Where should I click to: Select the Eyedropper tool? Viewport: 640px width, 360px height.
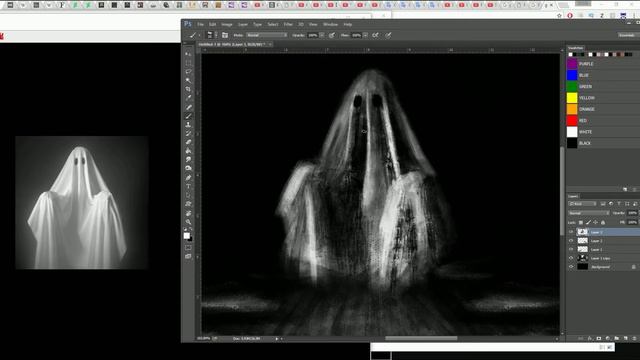click(x=188, y=98)
